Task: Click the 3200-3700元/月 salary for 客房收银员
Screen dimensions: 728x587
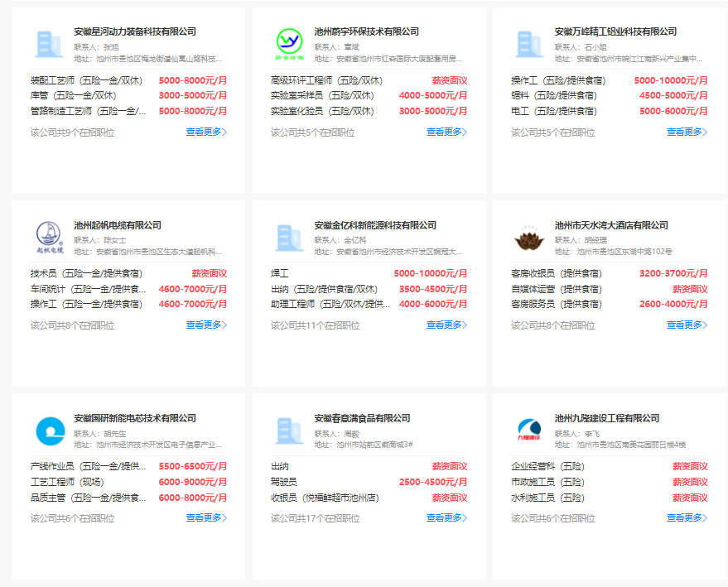Action: point(673,274)
